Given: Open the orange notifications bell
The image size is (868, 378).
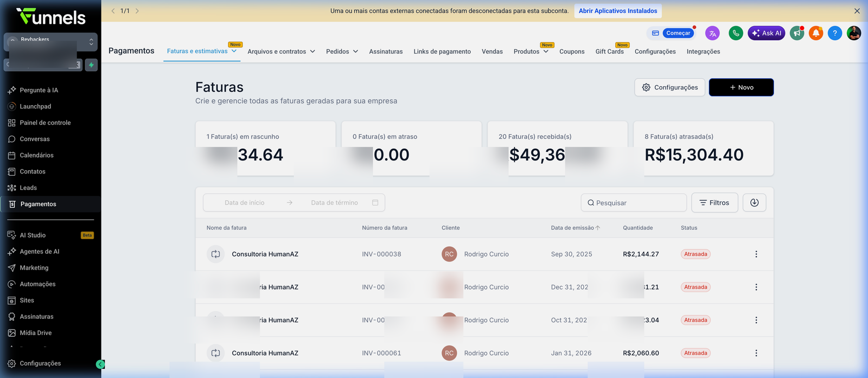Looking at the screenshot, I should 816,33.
